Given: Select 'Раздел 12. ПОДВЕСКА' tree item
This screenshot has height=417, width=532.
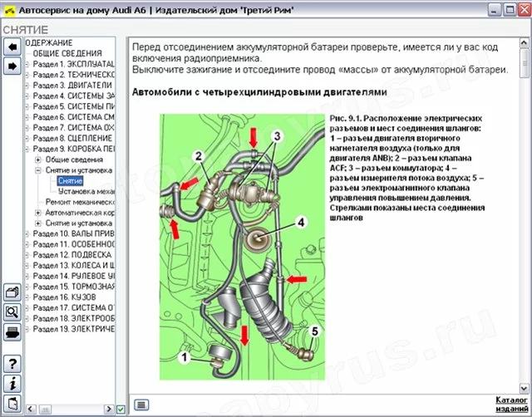Looking at the screenshot, I should (72, 255).
